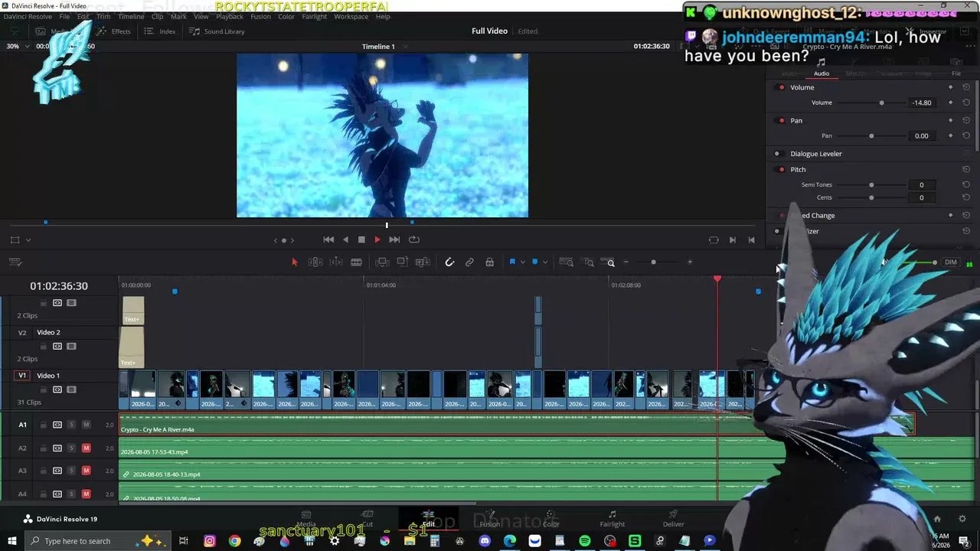The image size is (980, 551).
Task: Select the Video 1 track name
Action: pyautogui.click(x=48, y=376)
